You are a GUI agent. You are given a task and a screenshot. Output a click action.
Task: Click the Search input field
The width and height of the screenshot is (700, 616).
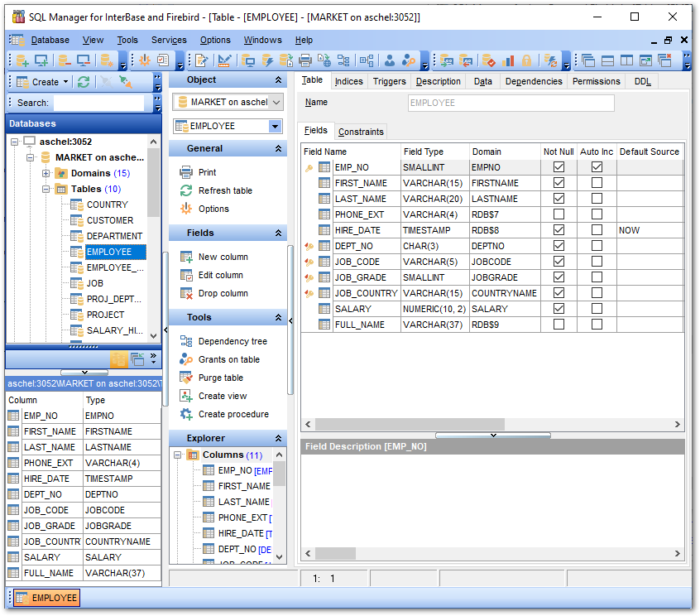pyautogui.click(x=98, y=103)
